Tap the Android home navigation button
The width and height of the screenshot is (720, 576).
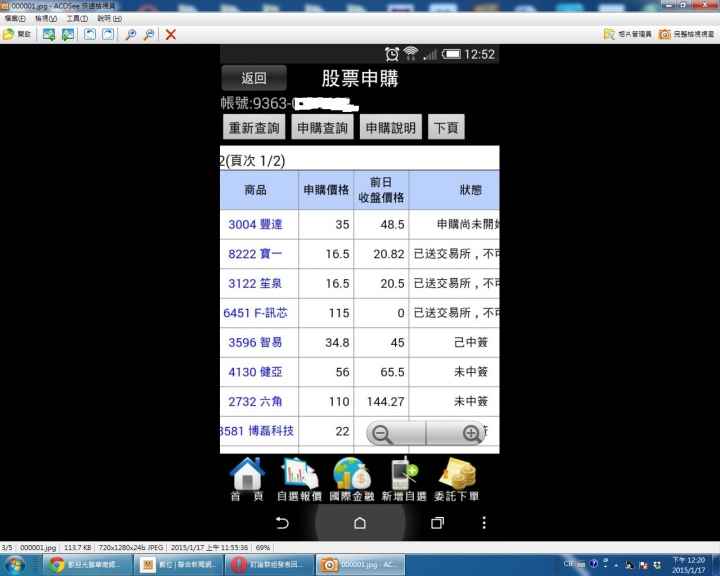[x=360, y=523]
